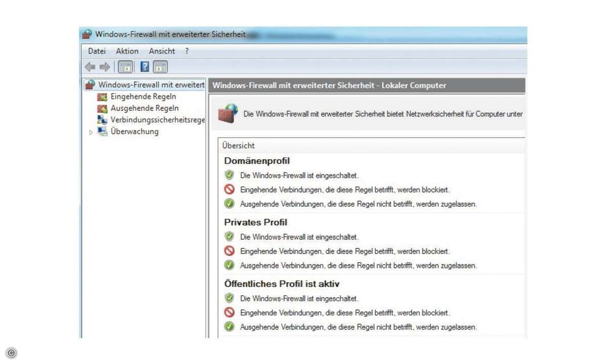
Task: Select Verbindungssicherheitsregeln in the tree
Action: (157, 120)
